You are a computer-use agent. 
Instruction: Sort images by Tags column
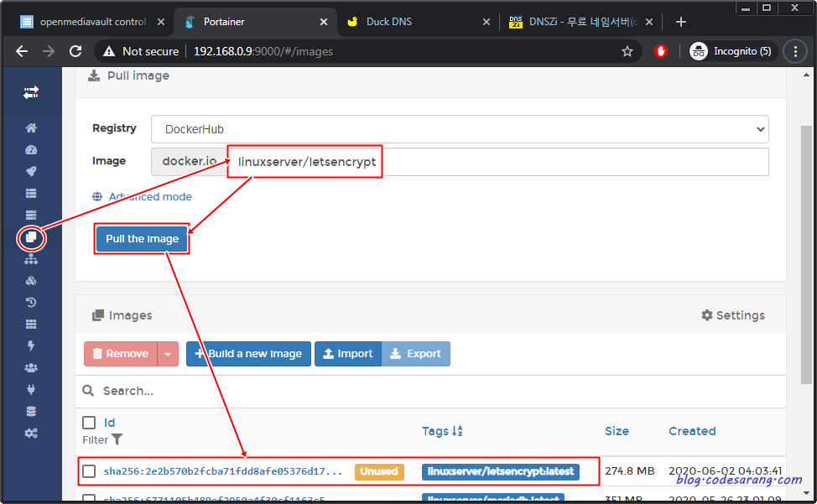[x=442, y=431]
